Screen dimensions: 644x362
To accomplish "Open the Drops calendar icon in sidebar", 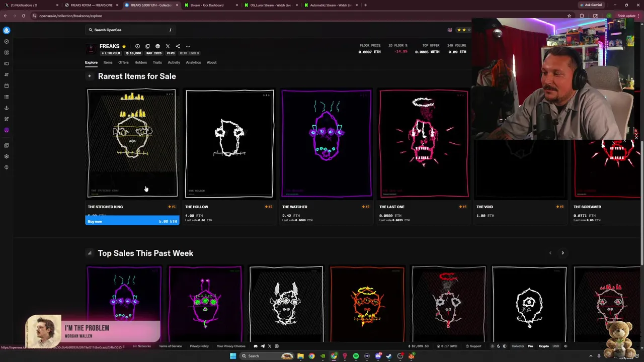I will (x=6, y=85).
